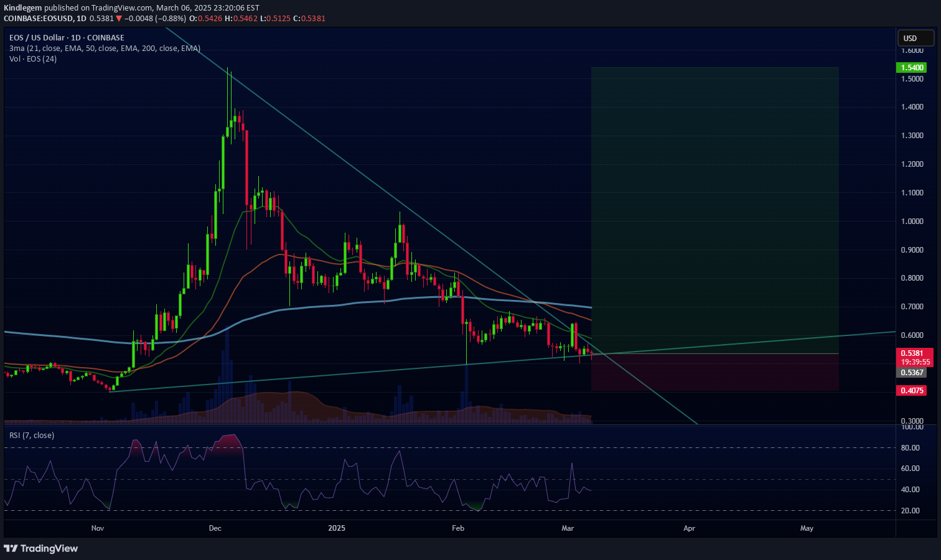Click the Kindlegem author name
941x560 pixels.
click(x=22, y=8)
